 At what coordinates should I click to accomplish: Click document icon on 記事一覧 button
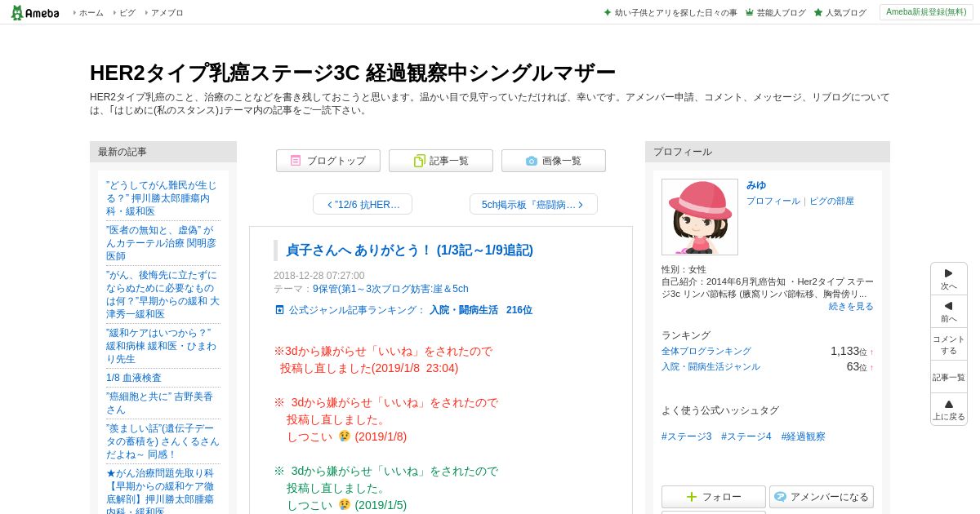419,161
